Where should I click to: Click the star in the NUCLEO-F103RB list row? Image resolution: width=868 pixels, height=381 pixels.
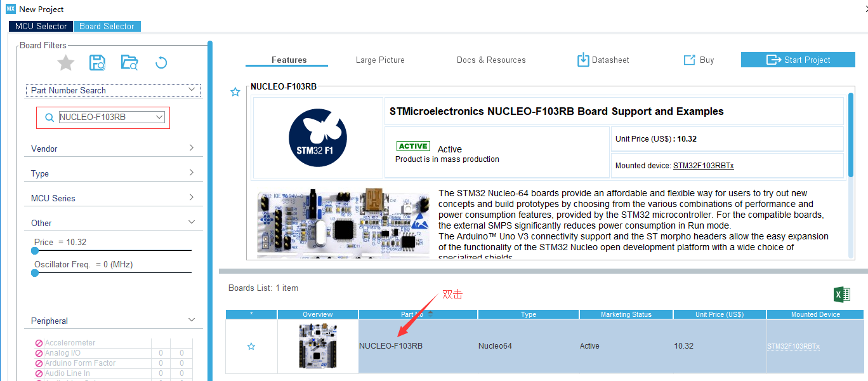(251, 346)
